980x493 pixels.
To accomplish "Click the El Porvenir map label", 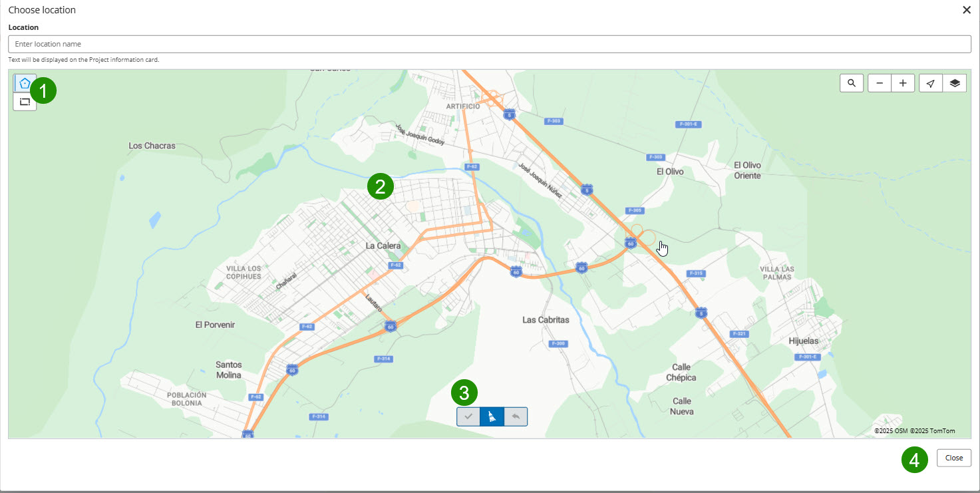I will click(215, 325).
